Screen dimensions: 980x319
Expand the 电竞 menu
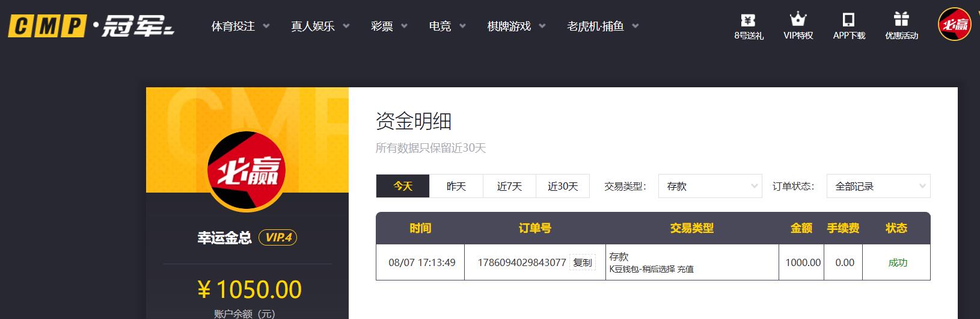click(x=447, y=26)
